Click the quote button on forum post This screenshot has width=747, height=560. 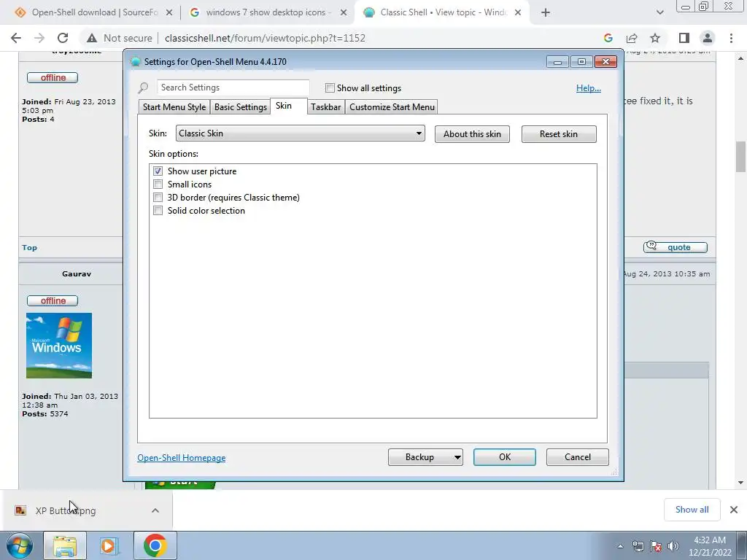pyautogui.click(x=676, y=247)
